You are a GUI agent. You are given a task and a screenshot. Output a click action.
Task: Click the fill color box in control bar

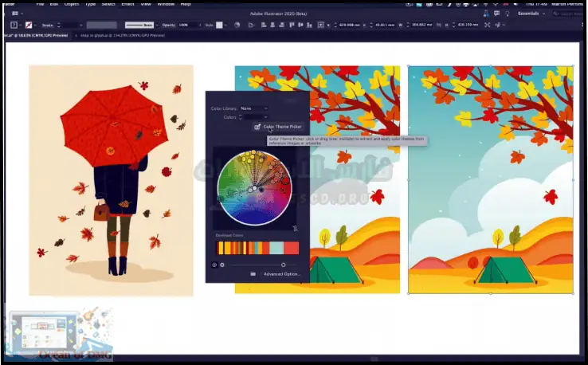[x=15, y=26]
